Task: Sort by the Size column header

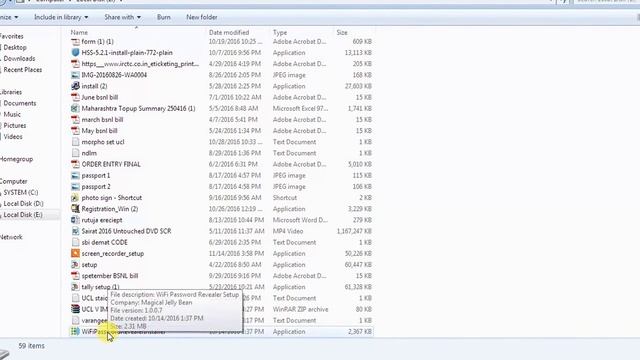Action: (342, 32)
